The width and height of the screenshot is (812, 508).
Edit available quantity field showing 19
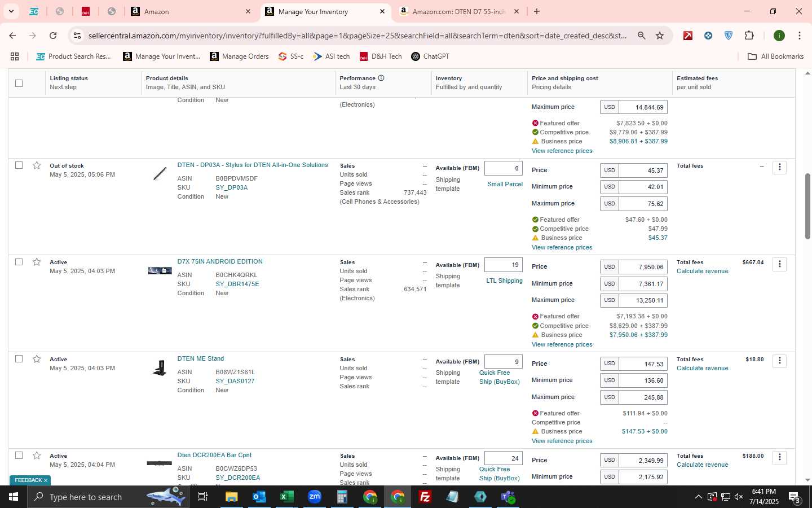point(504,265)
